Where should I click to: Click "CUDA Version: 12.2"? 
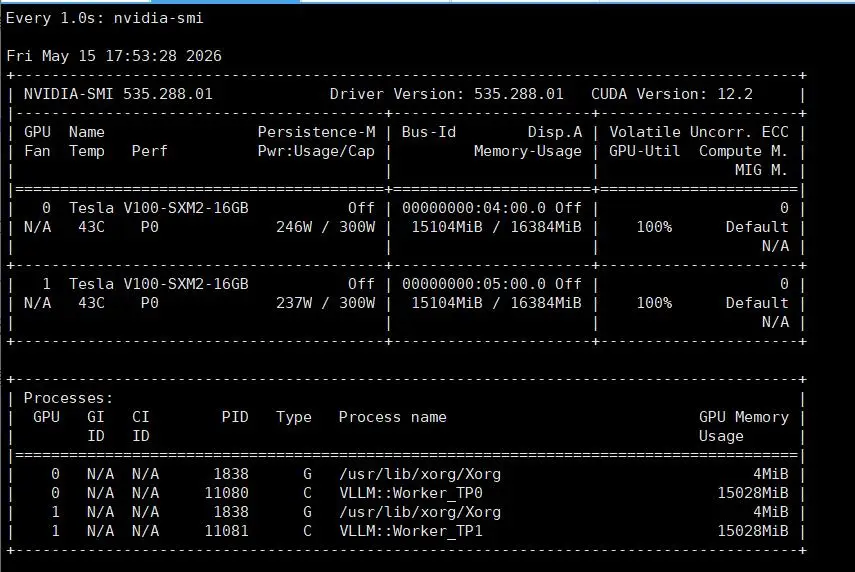tap(672, 94)
